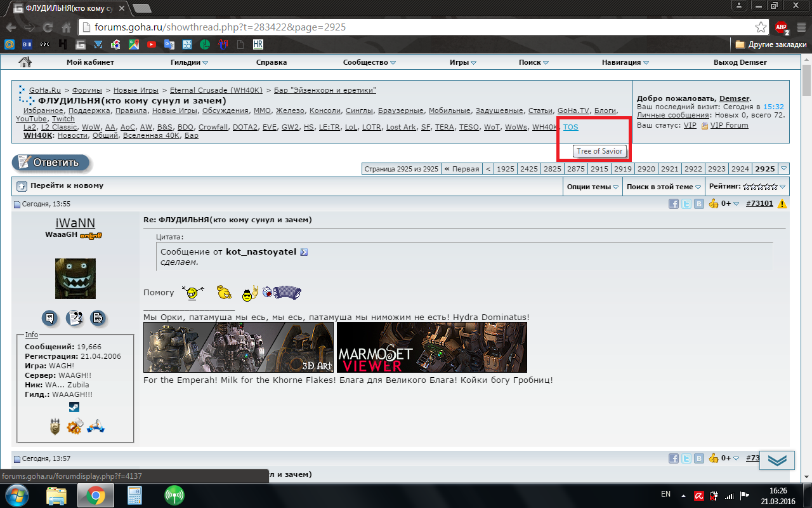Viewport: 812px width, 508px height.
Task: Go to page 2924
Action: (x=740, y=169)
